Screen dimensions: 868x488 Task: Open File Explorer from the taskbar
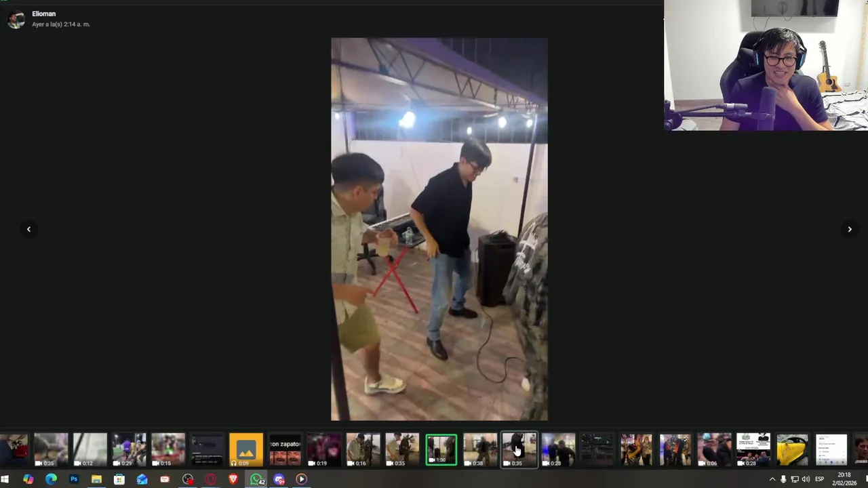tap(96, 479)
